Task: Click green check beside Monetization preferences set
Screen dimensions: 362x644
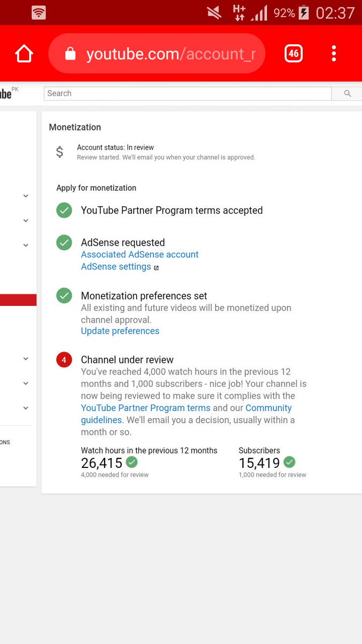Action: click(x=64, y=296)
